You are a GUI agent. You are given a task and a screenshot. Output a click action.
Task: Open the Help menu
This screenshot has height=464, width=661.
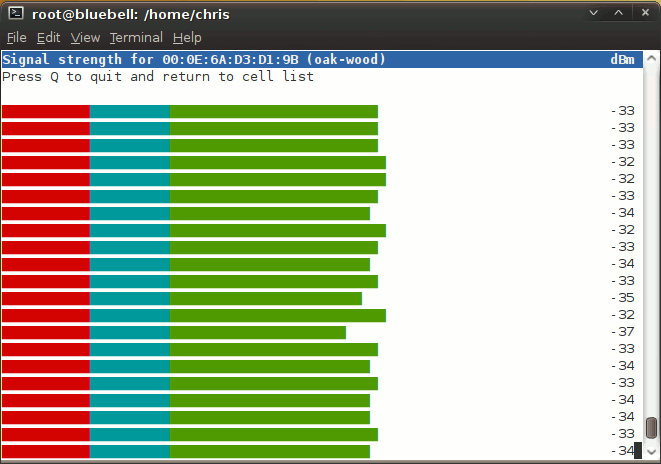(187, 37)
